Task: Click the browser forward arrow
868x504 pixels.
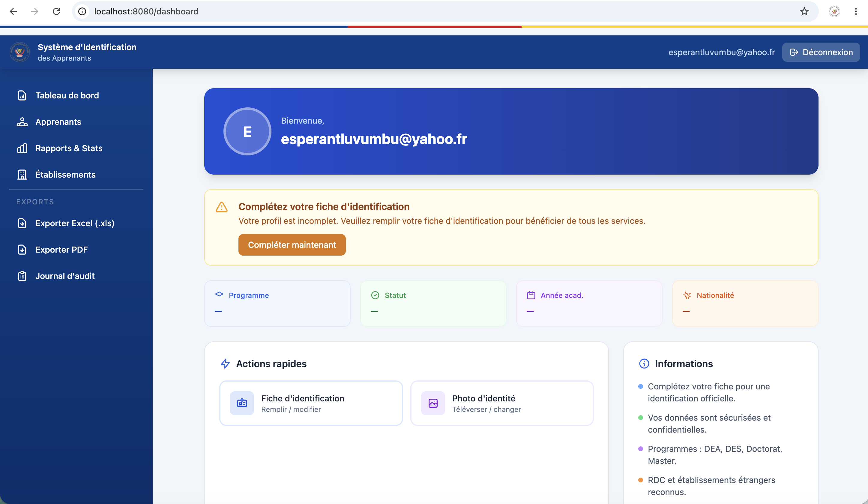Action: coord(34,11)
